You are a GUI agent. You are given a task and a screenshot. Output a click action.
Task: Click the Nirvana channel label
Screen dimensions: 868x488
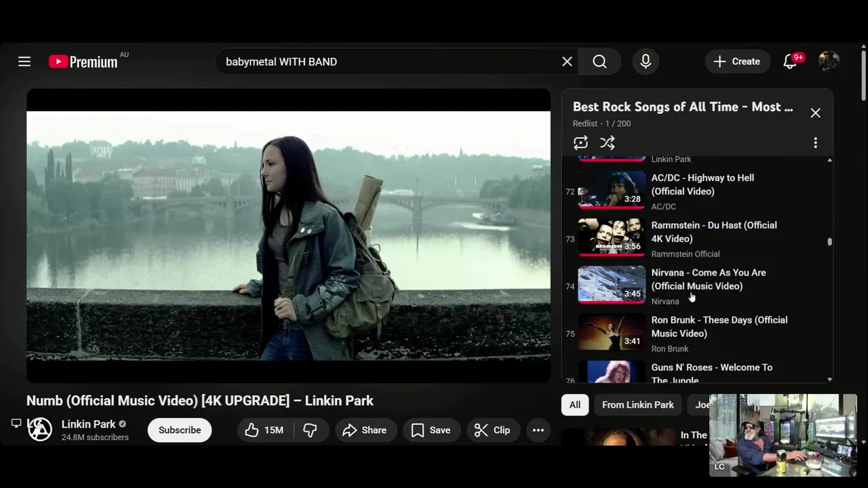tap(665, 302)
